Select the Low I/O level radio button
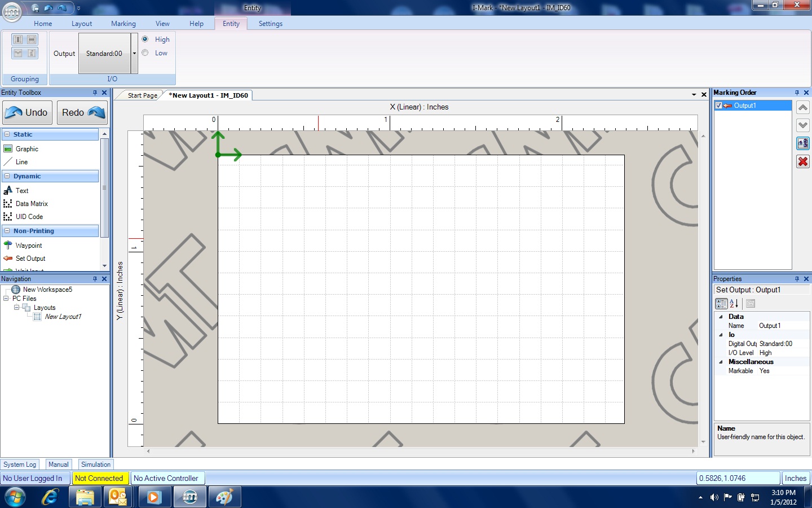 (x=145, y=53)
